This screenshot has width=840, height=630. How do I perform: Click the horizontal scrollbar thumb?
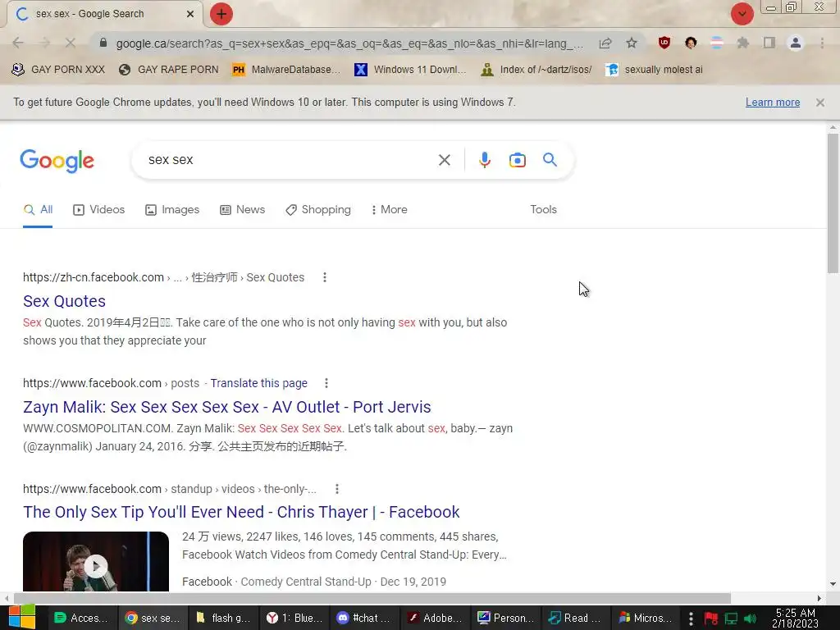point(372,598)
